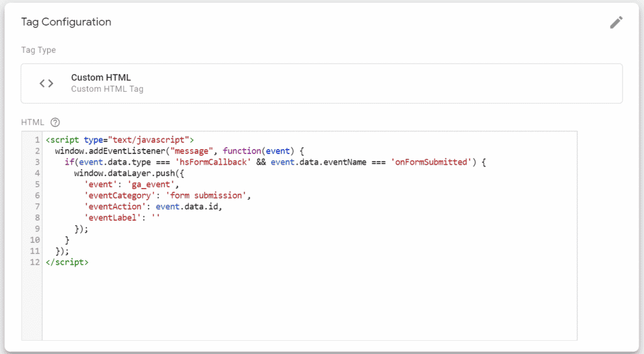This screenshot has width=644, height=354.
Task: Click the event.data.id expression
Action: [x=187, y=207]
